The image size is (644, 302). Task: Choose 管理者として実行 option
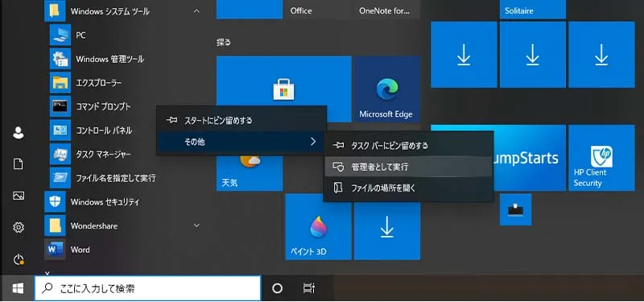408,167
